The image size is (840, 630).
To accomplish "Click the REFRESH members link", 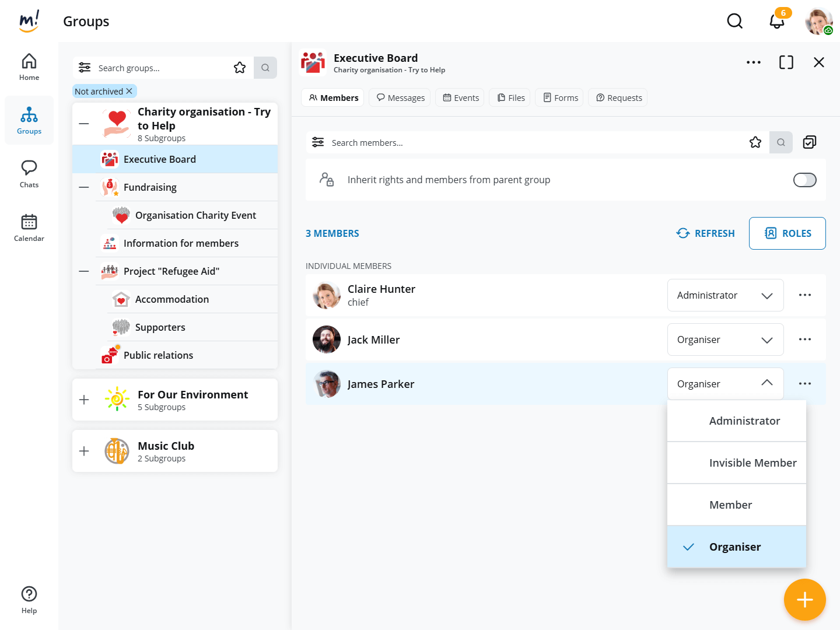I will click(x=705, y=233).
